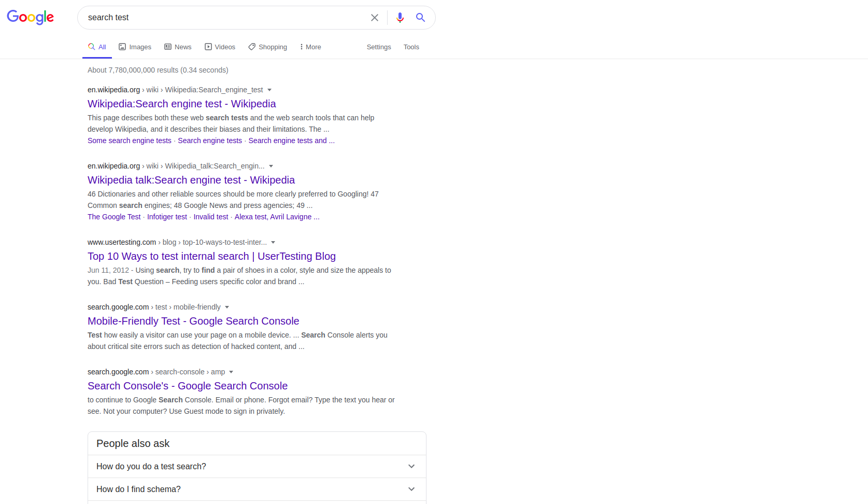The width and height of the screenshot is (868, 504).
Task: Follow 'Alexa test, Avril Lavigne ...' sitelink
Action: pos(277,217)
